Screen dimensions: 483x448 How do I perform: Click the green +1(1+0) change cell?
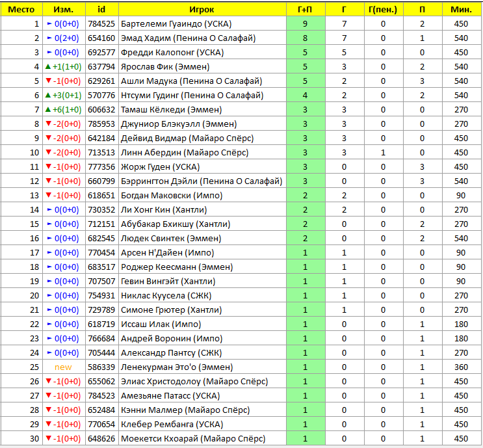point(64,67)
